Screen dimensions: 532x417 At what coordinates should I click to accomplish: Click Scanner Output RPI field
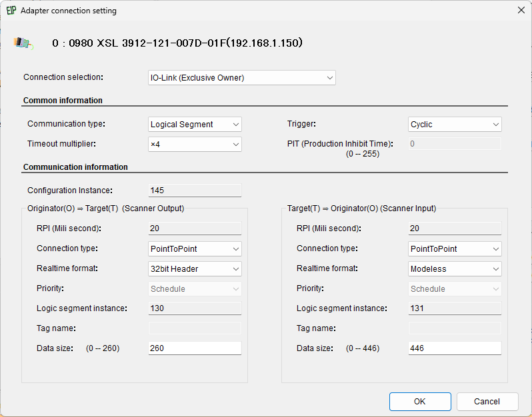pyautogui.click(x=195, y=228)
